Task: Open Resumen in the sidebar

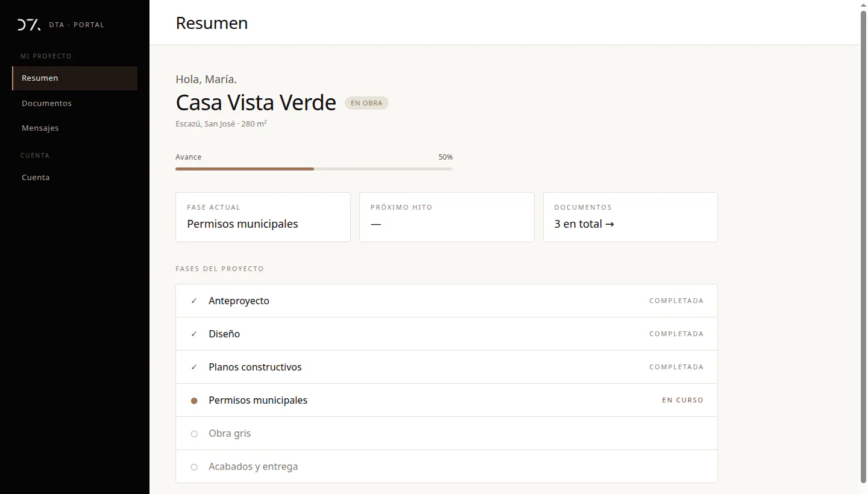Action: coord(75,78)
